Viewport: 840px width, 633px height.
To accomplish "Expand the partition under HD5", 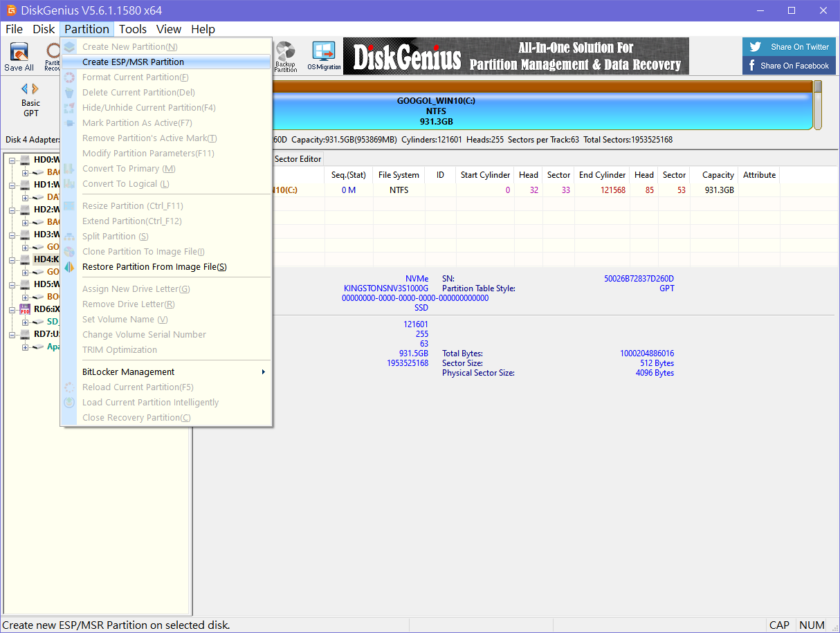I will tap(26, 297).
